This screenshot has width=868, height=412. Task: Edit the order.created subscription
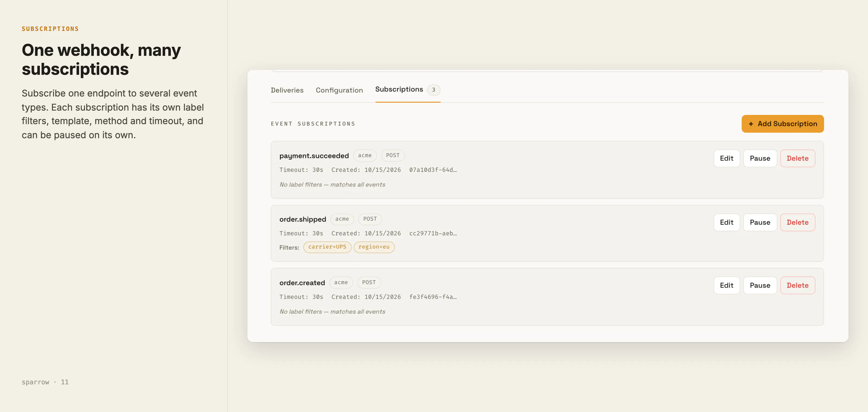point(726,285)
